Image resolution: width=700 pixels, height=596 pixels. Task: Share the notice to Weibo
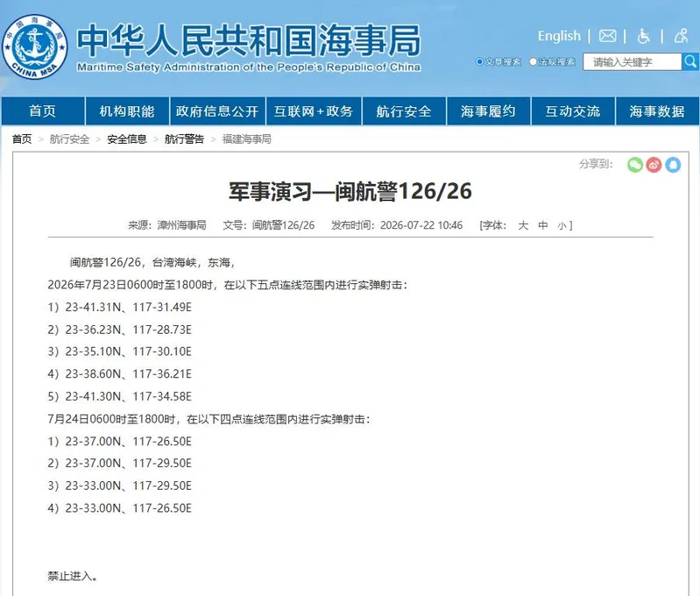click(654, 165)
